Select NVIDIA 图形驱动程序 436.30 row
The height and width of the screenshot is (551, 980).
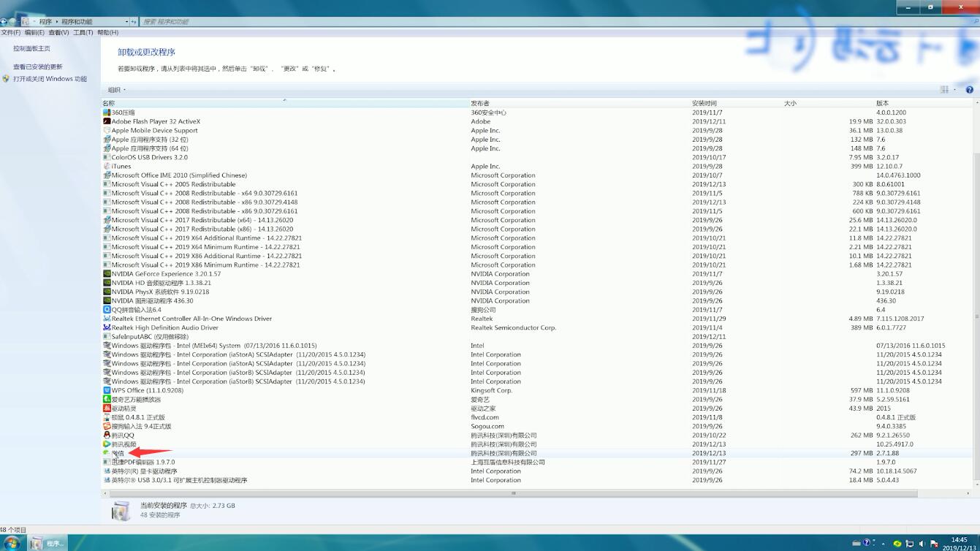coord(538,300)
